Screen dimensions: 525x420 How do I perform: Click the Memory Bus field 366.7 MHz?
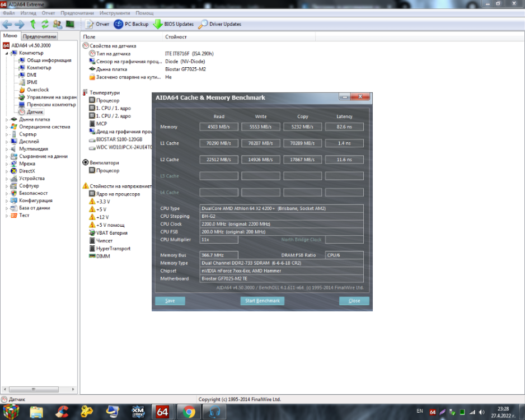tap(219, 255)
